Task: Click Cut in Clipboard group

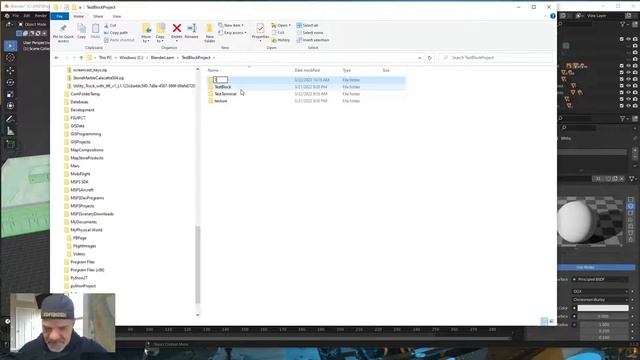Action: click(x=110, y=25)
